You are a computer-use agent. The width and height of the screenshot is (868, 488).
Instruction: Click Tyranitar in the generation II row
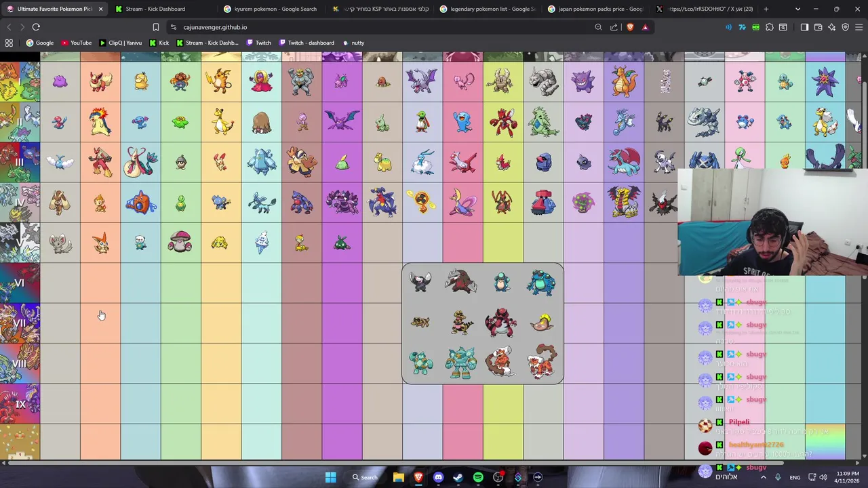pyautogui.click(x=543, y=122)
